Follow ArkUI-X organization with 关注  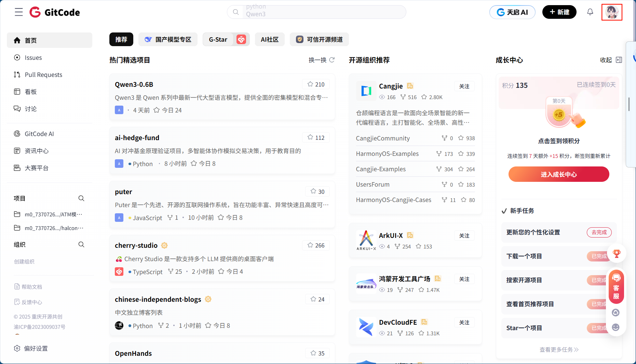(x=464, y=235)
